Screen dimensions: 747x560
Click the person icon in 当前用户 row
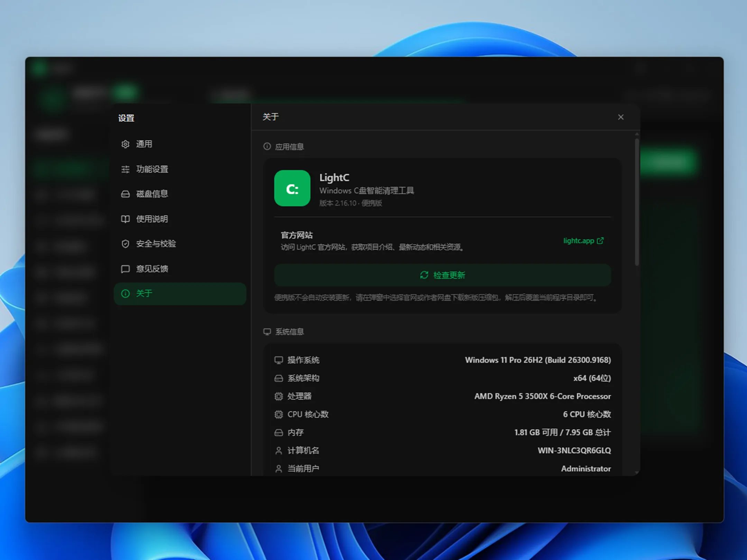tap(279, 468)
